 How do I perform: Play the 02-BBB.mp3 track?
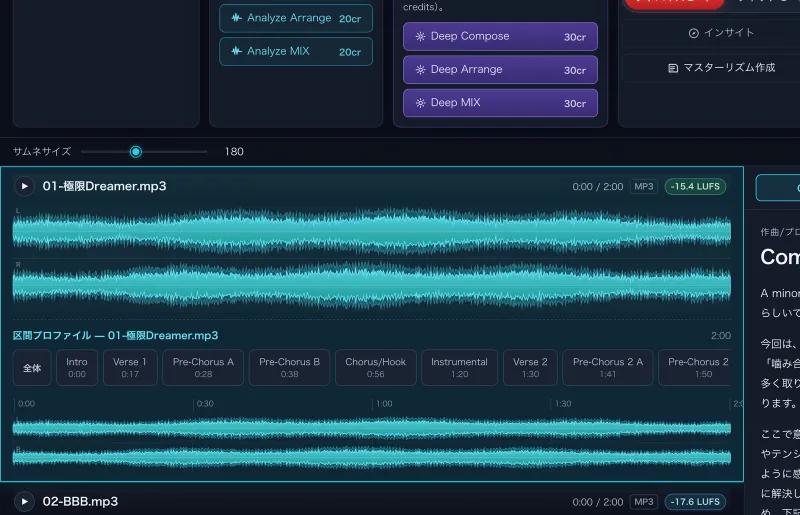click(24, 501)
